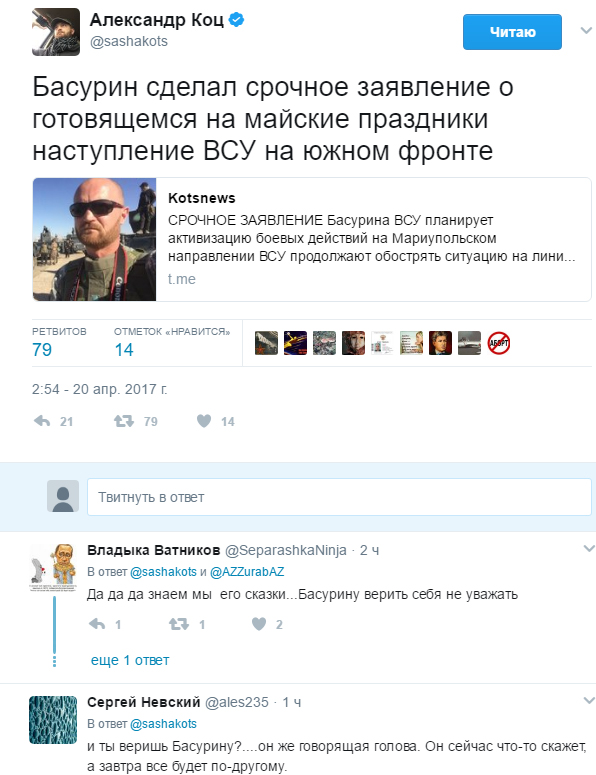Expand the еще 1 ответ thread link
Viewport: 596px width, 775px height.
pyautogui.click(x=130, y=660)
